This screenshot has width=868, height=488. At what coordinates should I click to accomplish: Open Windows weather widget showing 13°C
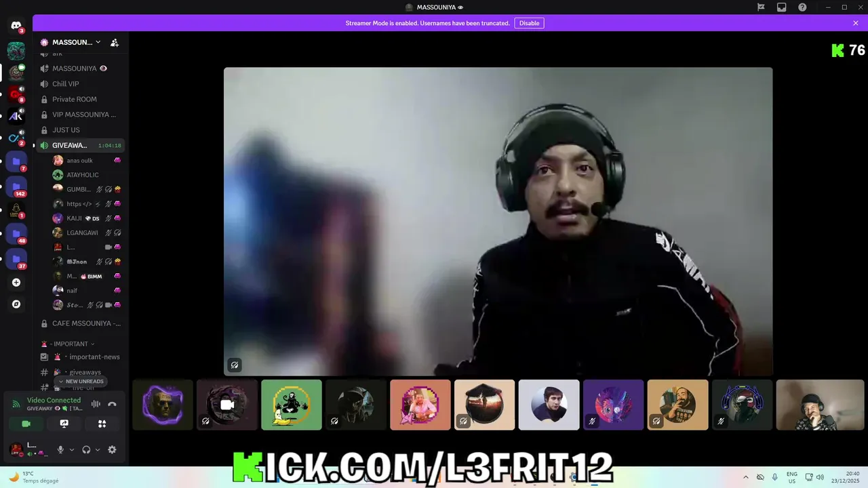pos(33,477)
